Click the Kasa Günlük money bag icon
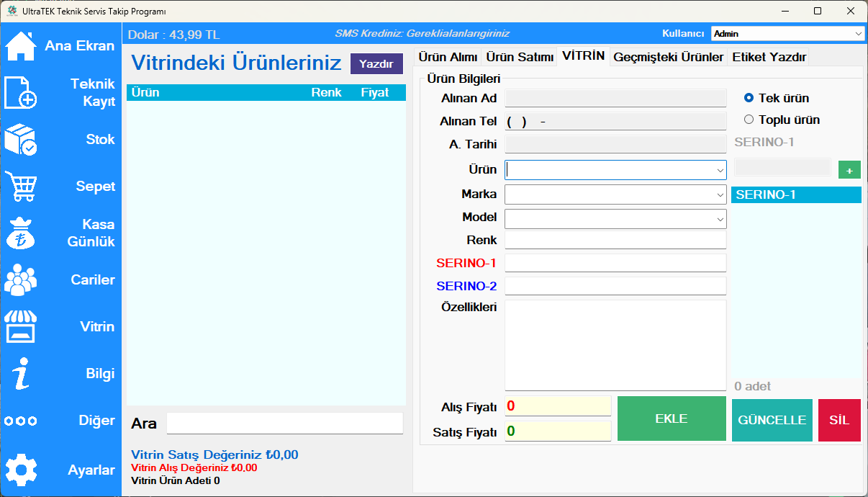The width and height of the screenshot is (868, 497). (x=21, y=233)
